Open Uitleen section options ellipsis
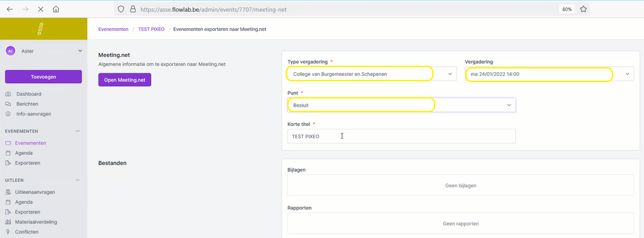Screen dimensions: 644x238 (78, 180)
